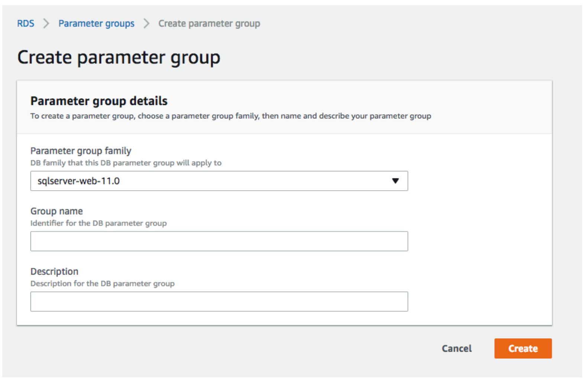This screenshot has width=588, height=384.
Task: Click the 'Description' field label
Action: pos(54,271)
